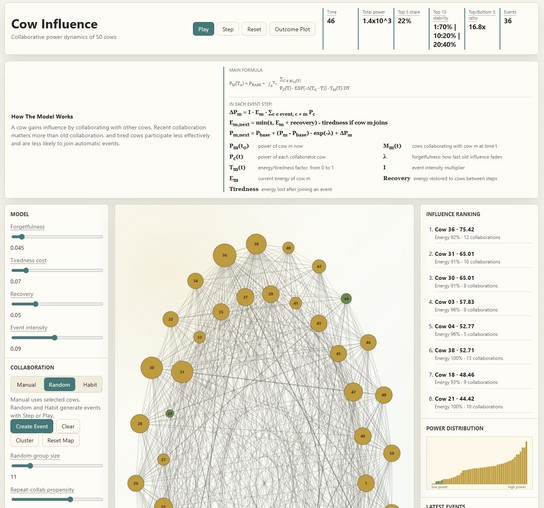Image resolution: width=544 pixels, height=508 pixels.
Task: Clear the selected cows
Action: click(68, 426)
